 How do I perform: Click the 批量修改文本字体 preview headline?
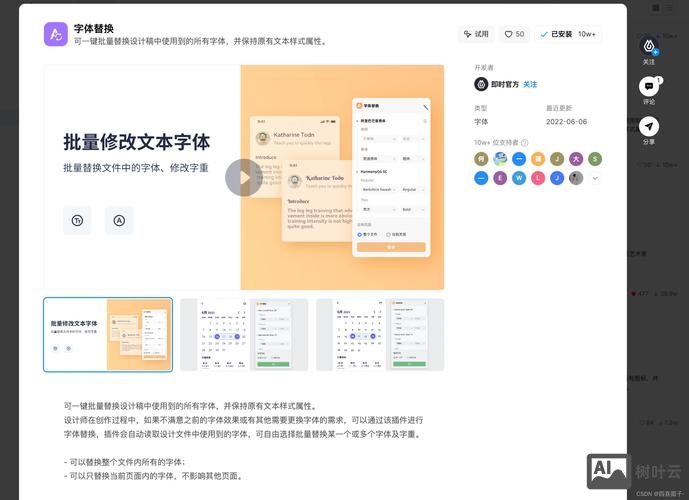[x=137, y=142]
